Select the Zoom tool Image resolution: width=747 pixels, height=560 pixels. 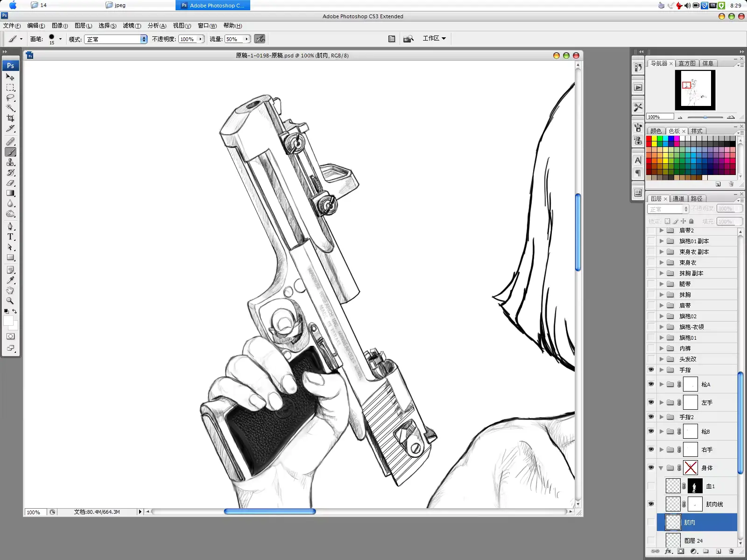(x=10, y=301)
